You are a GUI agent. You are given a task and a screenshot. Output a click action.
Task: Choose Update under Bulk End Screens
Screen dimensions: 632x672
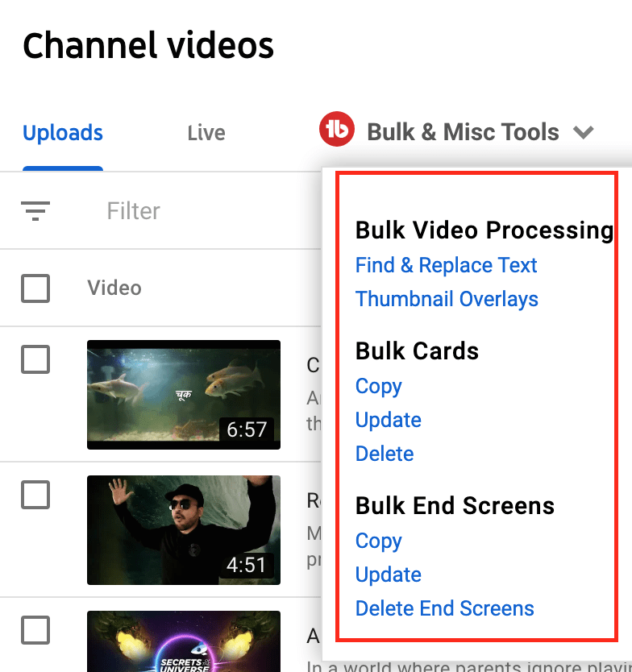pyautogui.click(x=389, y=575)
